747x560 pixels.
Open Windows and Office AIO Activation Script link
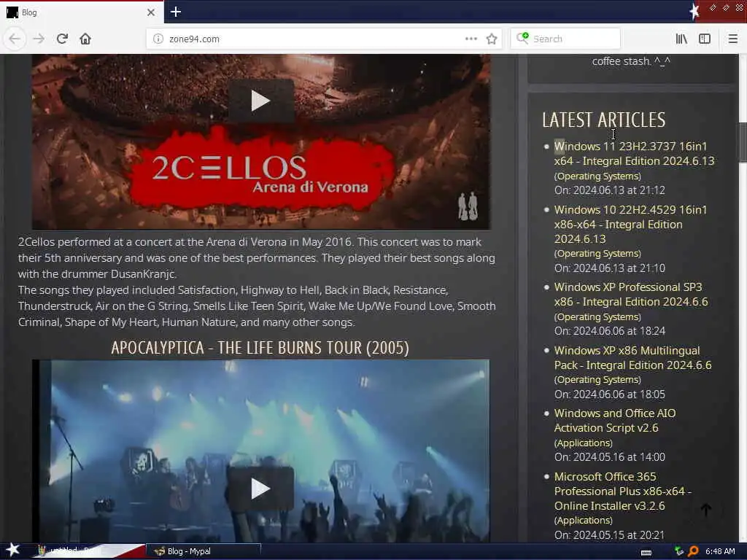coord(614,421)
